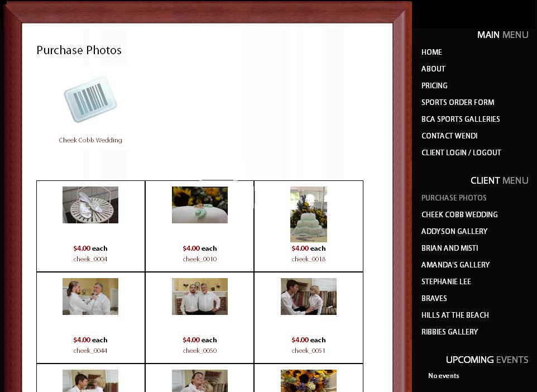Open the thumbnail for cheek_0050
Viewport: 537px width, 392px height.
pos(200,297)
